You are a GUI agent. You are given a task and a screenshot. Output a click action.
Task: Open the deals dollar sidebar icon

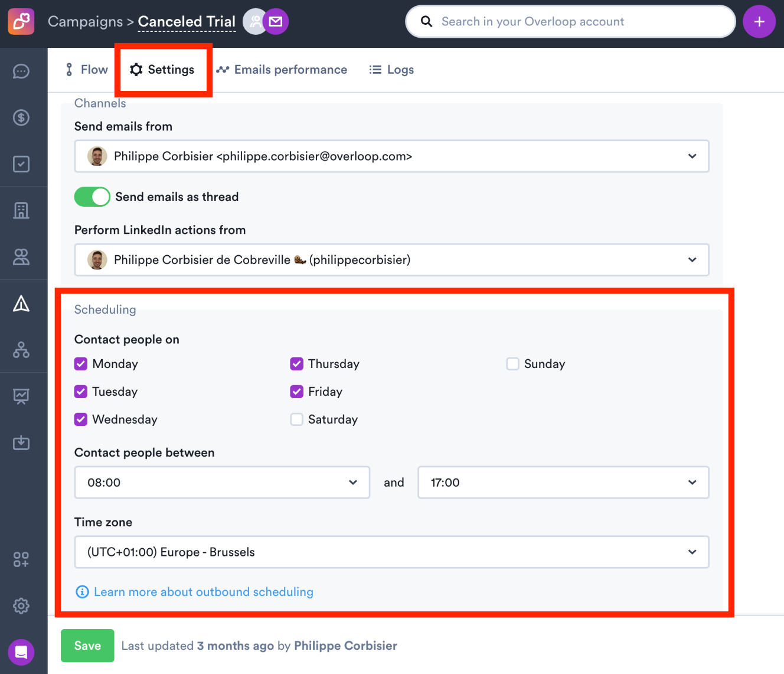[21, 118]
